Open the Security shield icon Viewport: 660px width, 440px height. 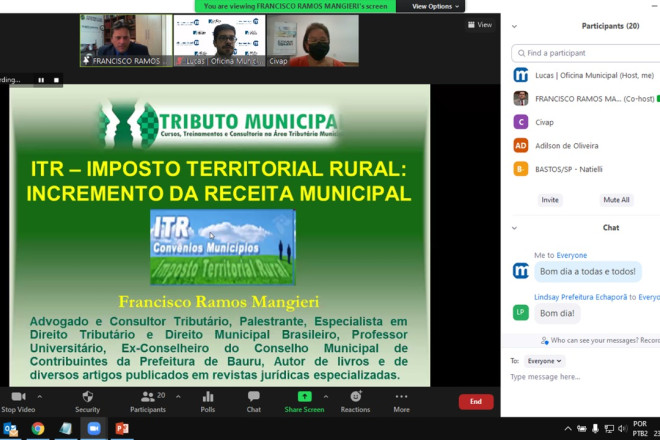[x=88, y=397]
